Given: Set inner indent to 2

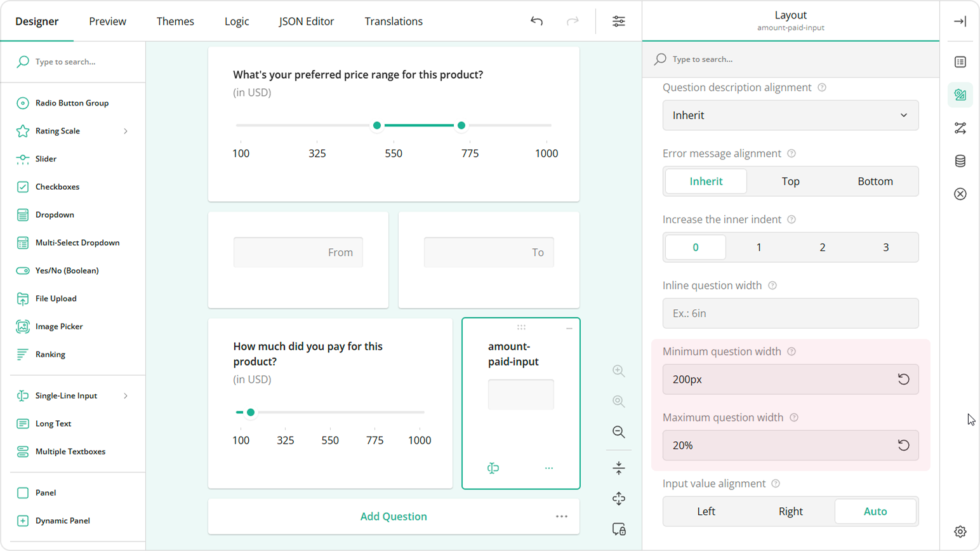Looking at the screenshot, I should pyautogui.click(x=822, y=247).
